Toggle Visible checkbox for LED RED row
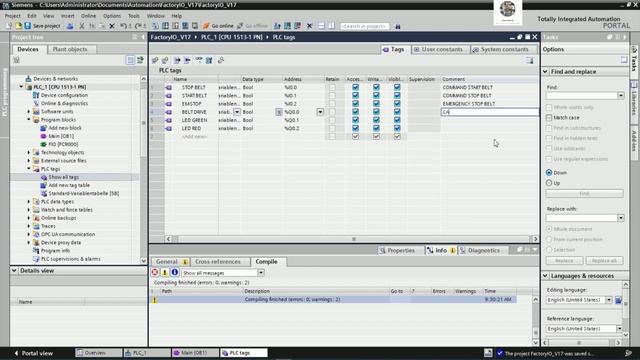This screenshot has width=640, height=360. (397, 128)
